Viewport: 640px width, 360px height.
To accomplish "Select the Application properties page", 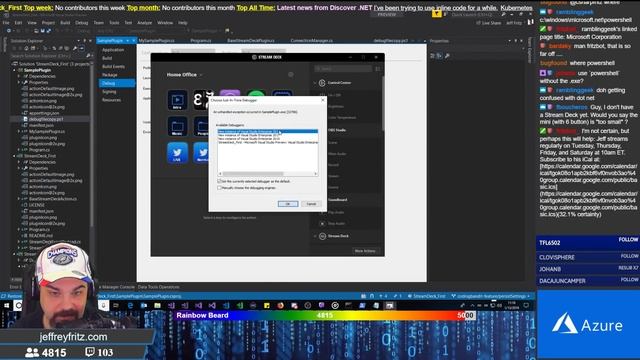I will (x=113, y=50).
